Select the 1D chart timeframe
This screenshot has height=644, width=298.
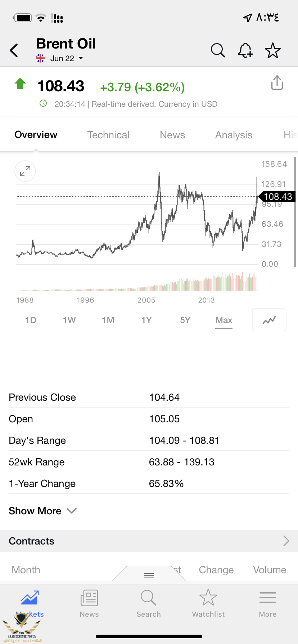[31, 320]
